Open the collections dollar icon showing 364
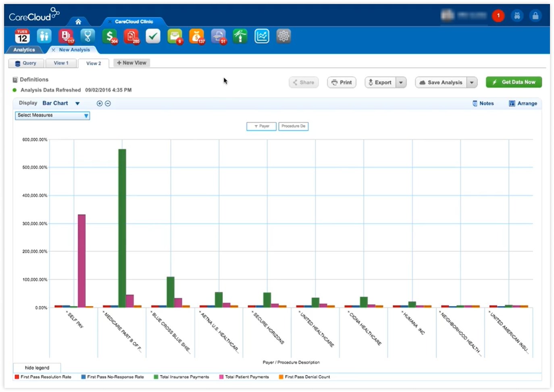554x392 pixels. click(x=110, y=36)
